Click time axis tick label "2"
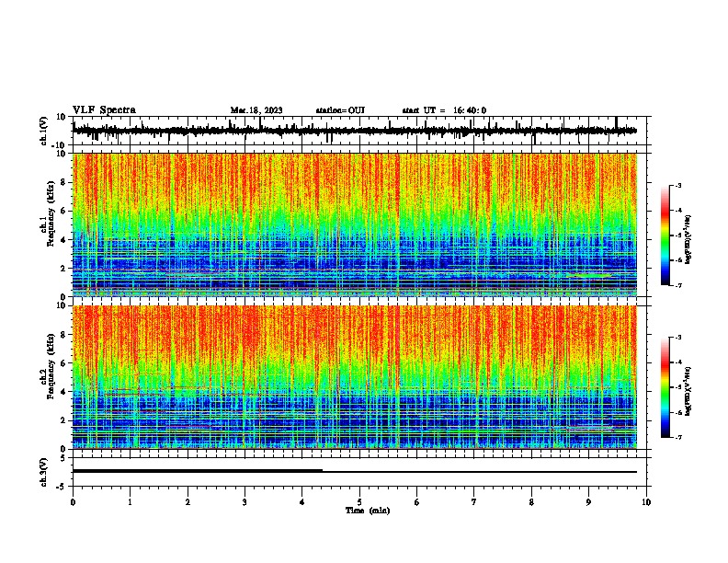 coord(188,502)
